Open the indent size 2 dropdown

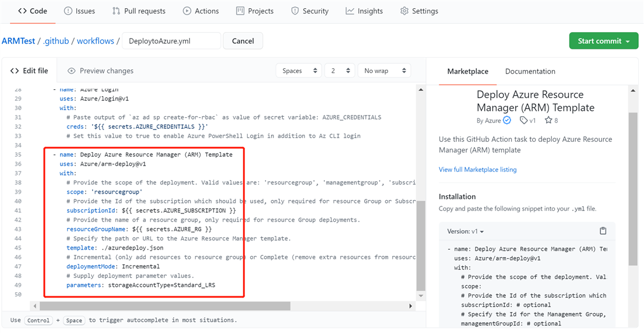click(x=339, y=71)
